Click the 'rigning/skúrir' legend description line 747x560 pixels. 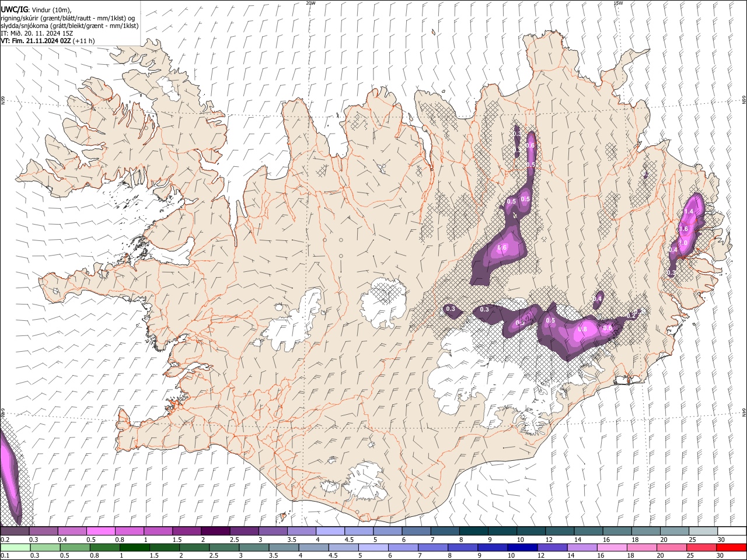(67, 18)
